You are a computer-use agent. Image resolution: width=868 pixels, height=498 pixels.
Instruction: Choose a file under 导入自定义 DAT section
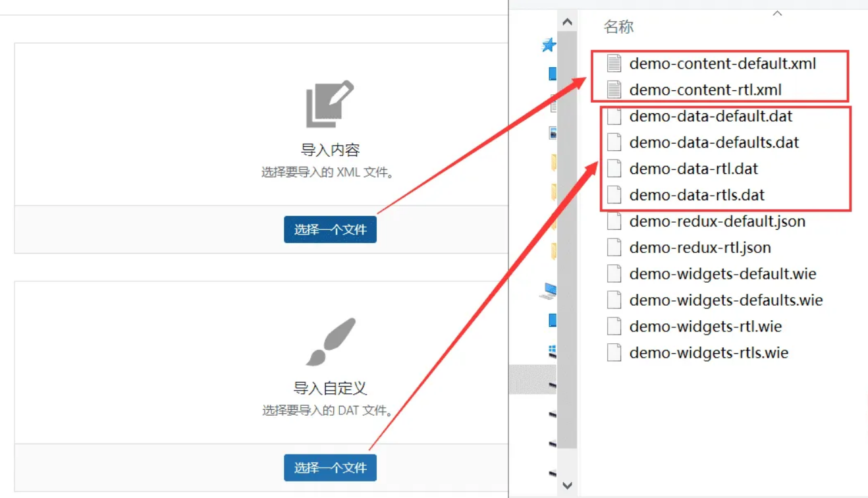point(330,468)
